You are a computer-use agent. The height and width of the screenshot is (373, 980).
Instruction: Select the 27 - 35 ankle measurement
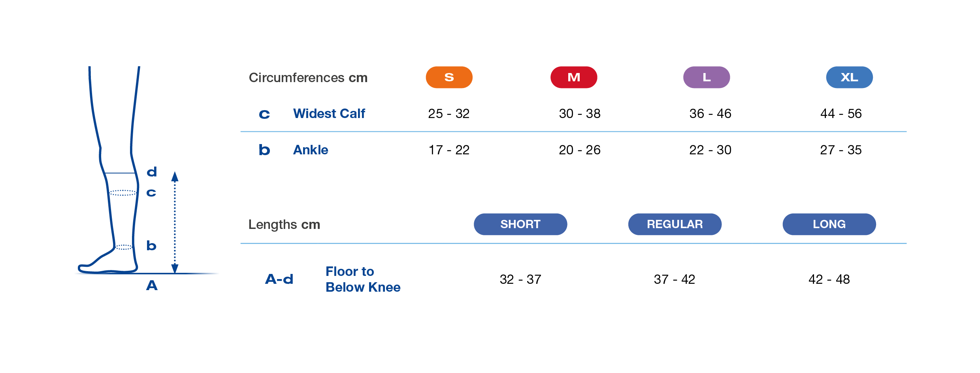click(841, 150)
